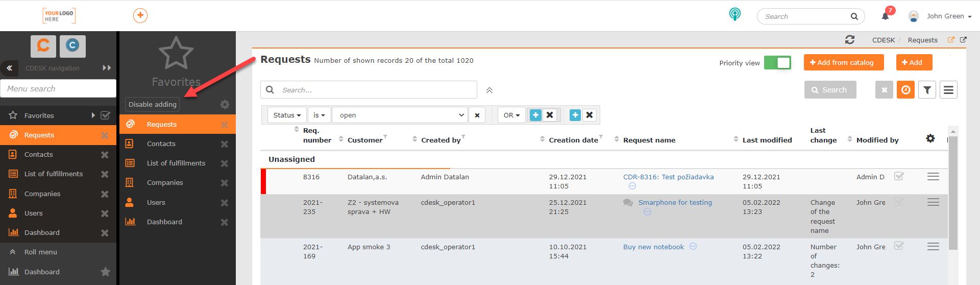Select Contacts in the left sidebar

pos(58,154)
